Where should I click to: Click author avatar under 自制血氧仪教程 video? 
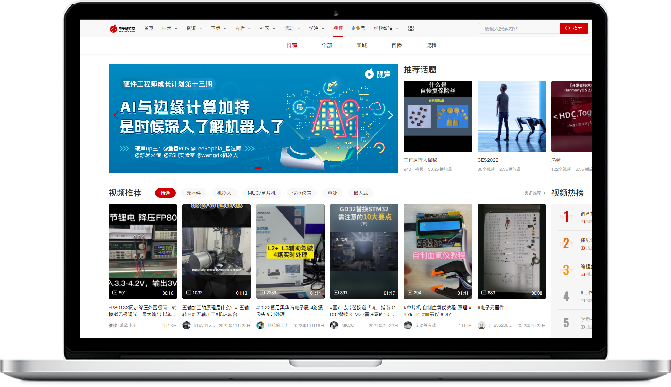408,325
